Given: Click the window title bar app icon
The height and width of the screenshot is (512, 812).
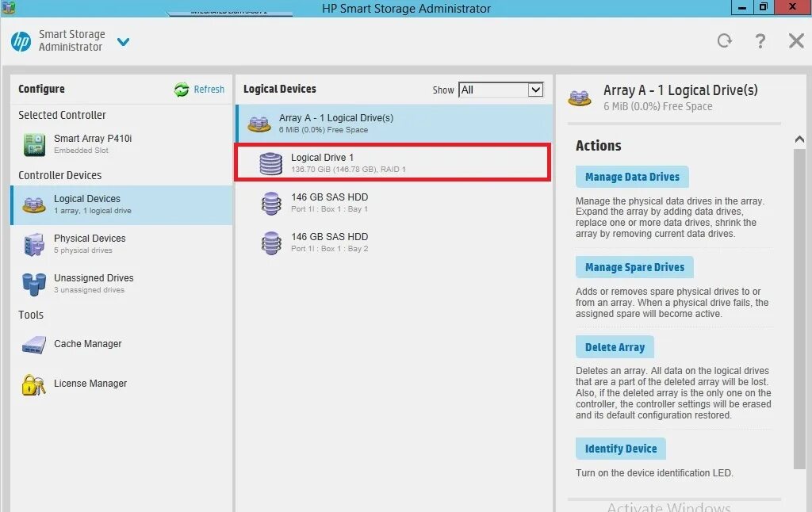Looking at the screenshot, I should pyautogui.click(x=9, y=8).
